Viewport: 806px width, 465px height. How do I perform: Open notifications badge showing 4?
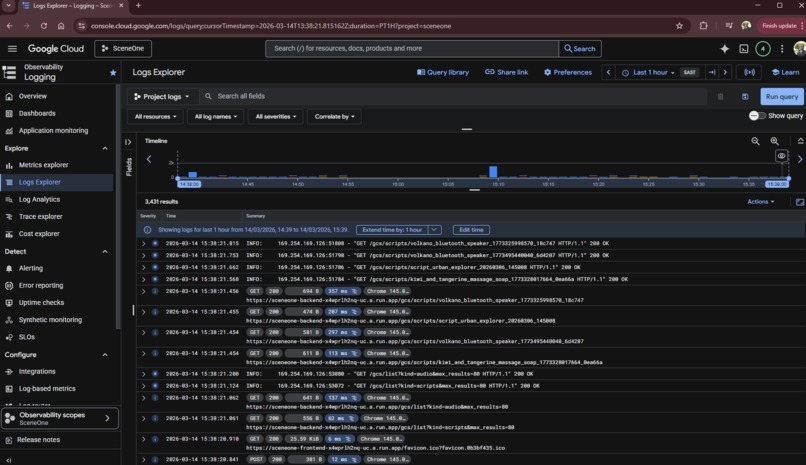point(763,48)
